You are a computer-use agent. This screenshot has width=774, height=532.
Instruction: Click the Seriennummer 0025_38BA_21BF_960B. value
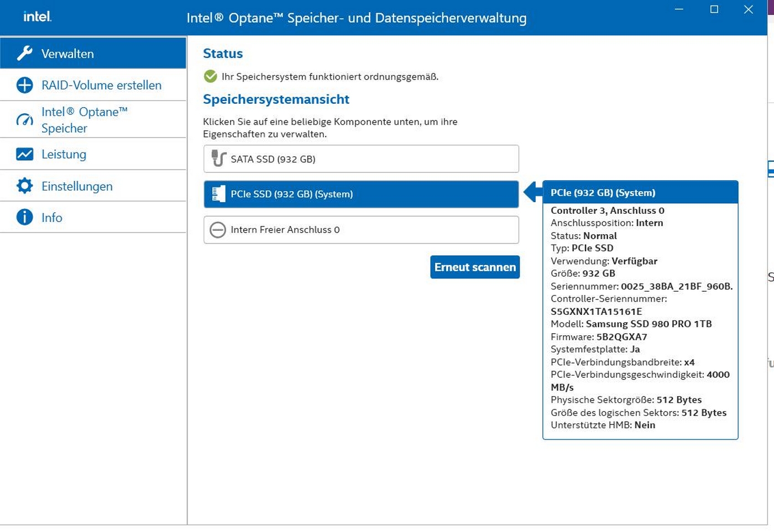click(x=677, y=286)
